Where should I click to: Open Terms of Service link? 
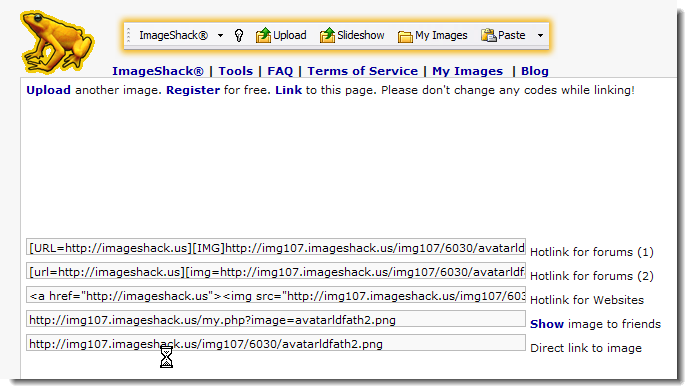[362, 71]
